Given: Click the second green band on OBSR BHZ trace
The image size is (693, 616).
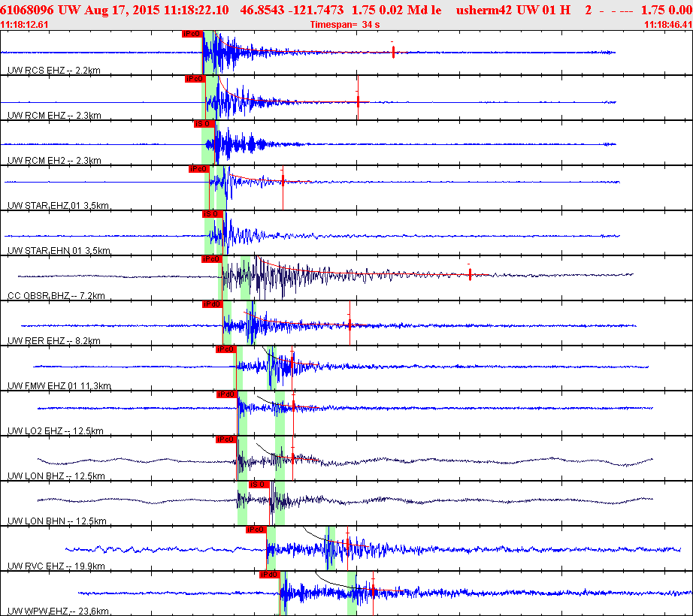Looking at the screenshot, I should pyautogui.click(x=245, y=278).
